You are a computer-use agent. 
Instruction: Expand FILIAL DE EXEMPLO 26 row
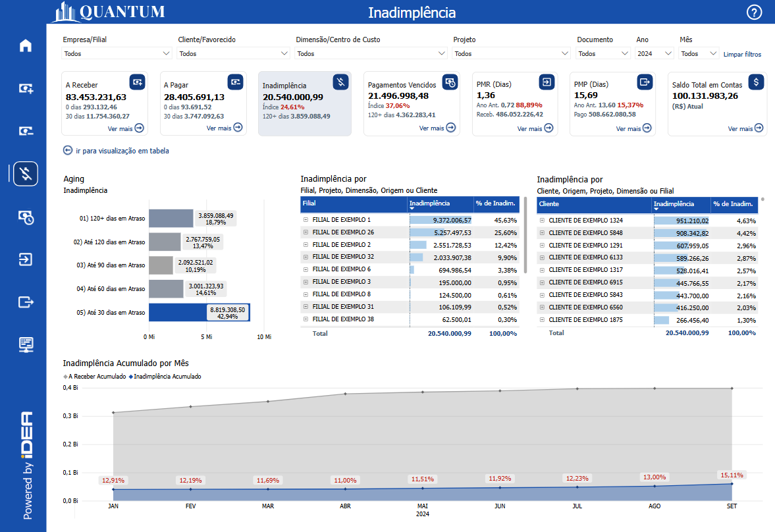tap(306, 232)
